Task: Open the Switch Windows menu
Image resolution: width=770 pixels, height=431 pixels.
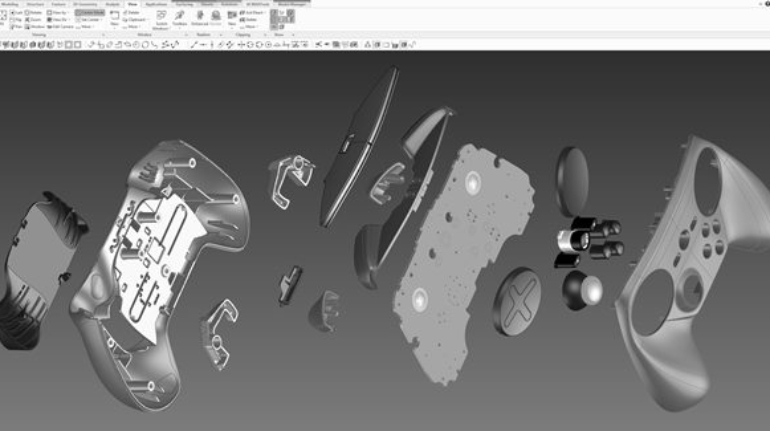Action: [x=161, y=19]
